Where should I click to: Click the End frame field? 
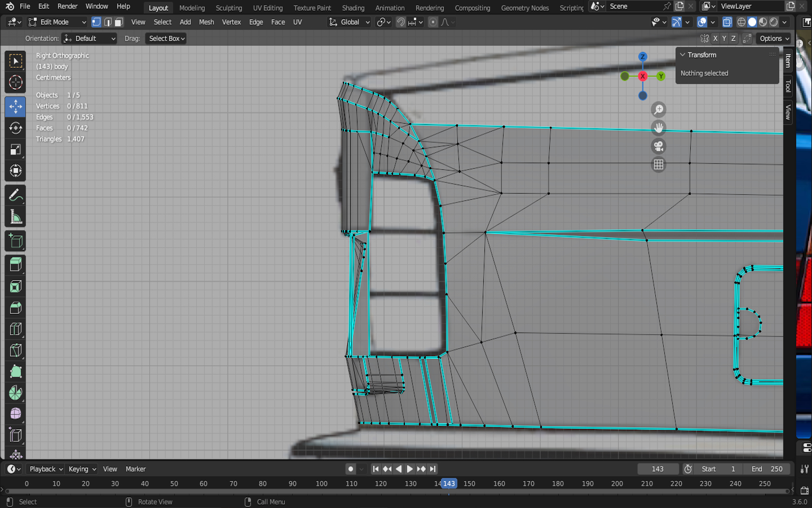pyautogui.click(x=766, y=469)
